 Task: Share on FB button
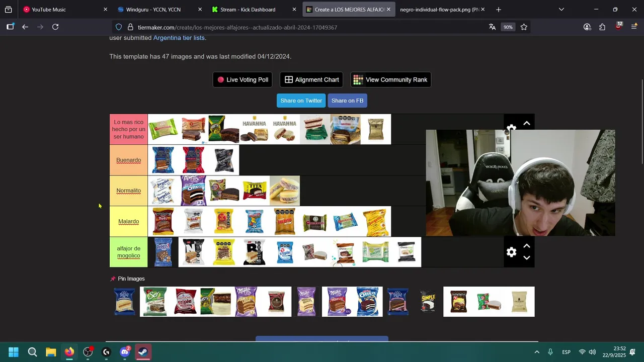(x=347, y=101)
